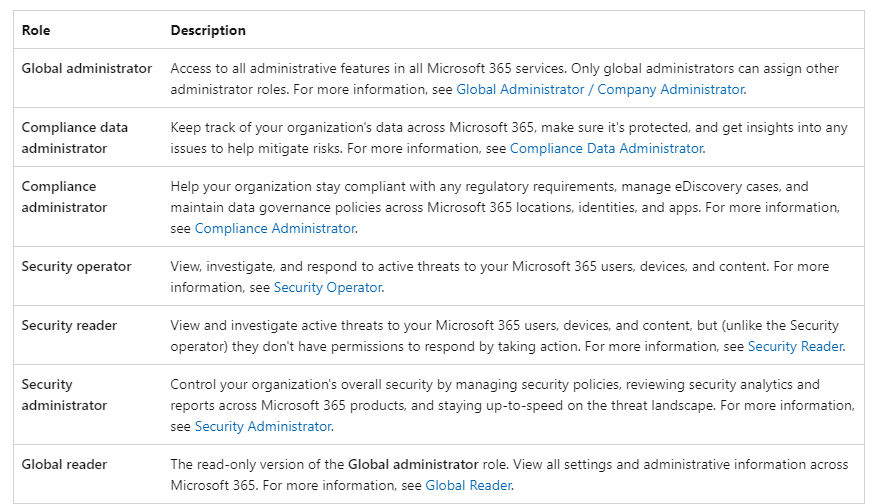Open the Global Reader link
Image resolution: width=882 pixels, height=504 pixels.
tap(469, 485)
